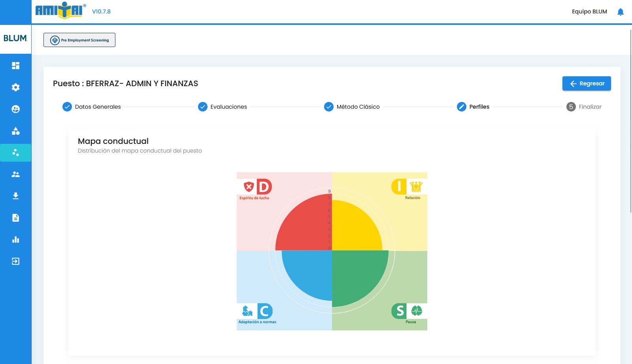632x364 pixels.
Task: Click the BLUM company logo
Action: 15,38
